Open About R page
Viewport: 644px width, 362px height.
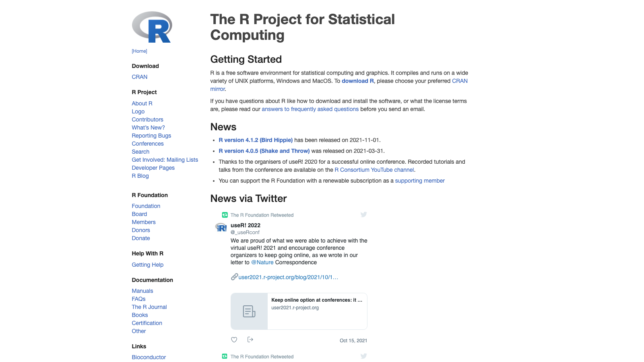[x=142, y=103]
